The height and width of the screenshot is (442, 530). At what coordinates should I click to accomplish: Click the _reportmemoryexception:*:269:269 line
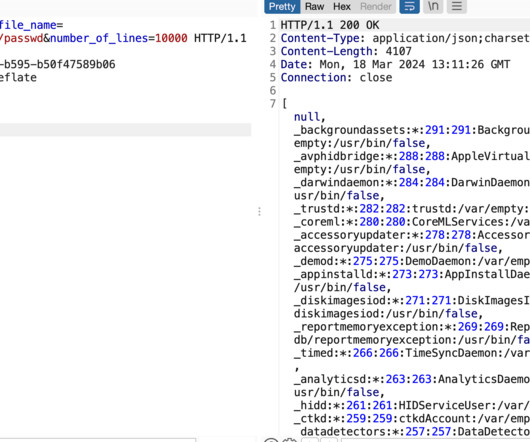pos(412,327)
